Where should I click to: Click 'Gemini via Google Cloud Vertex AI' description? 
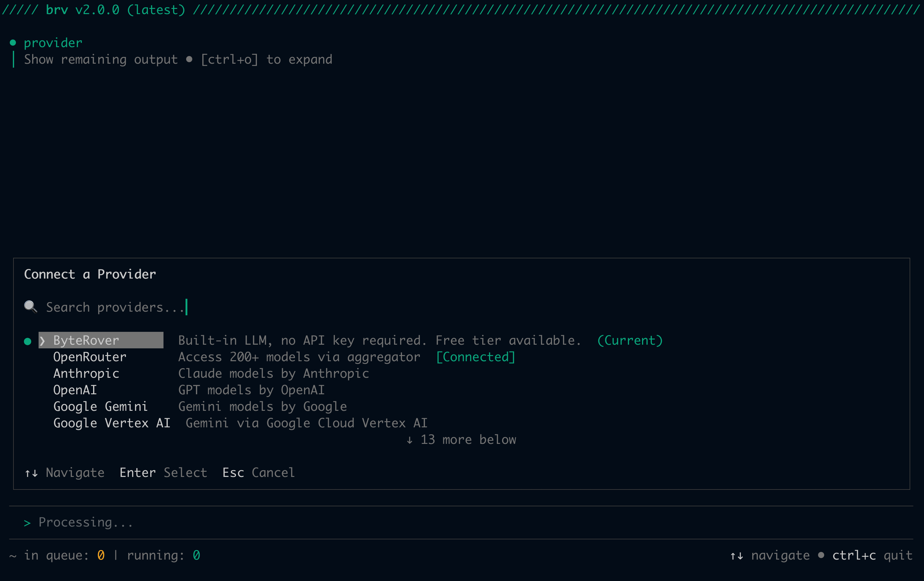pos(306,423)
